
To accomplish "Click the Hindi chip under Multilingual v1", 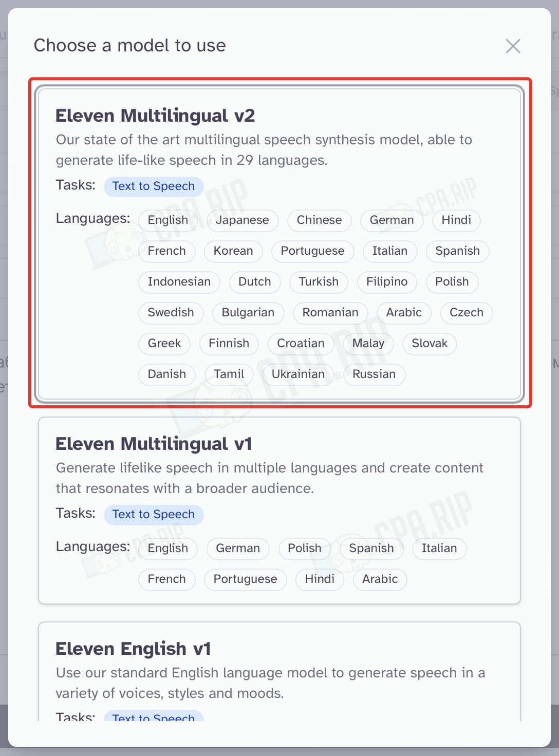I will point(320,579).
